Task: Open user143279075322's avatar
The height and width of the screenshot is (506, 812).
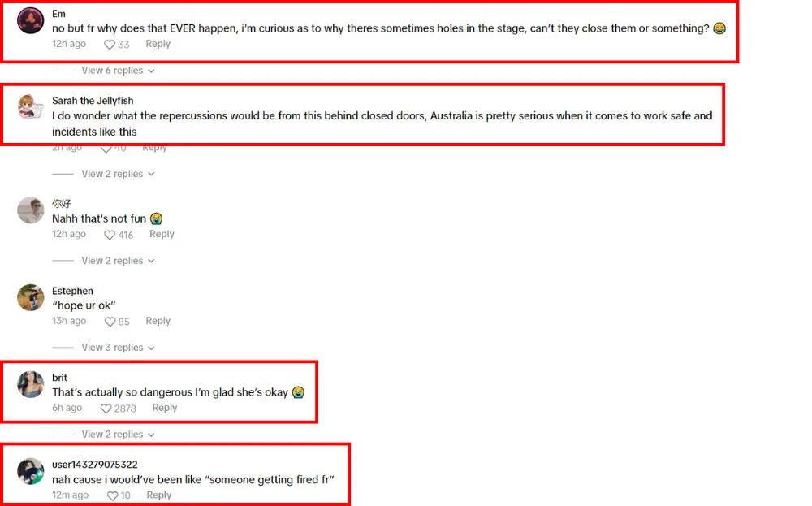Action: pos(31,471)
